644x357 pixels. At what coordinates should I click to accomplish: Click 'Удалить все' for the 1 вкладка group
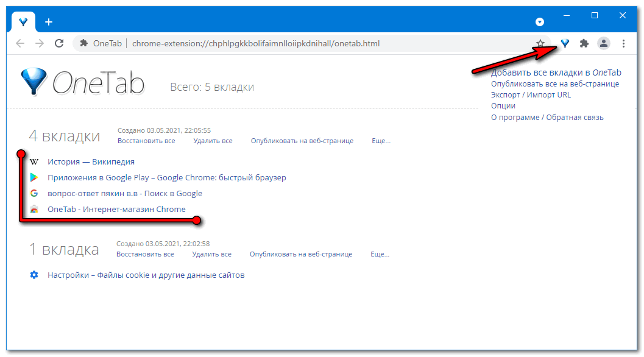[211, 254]
